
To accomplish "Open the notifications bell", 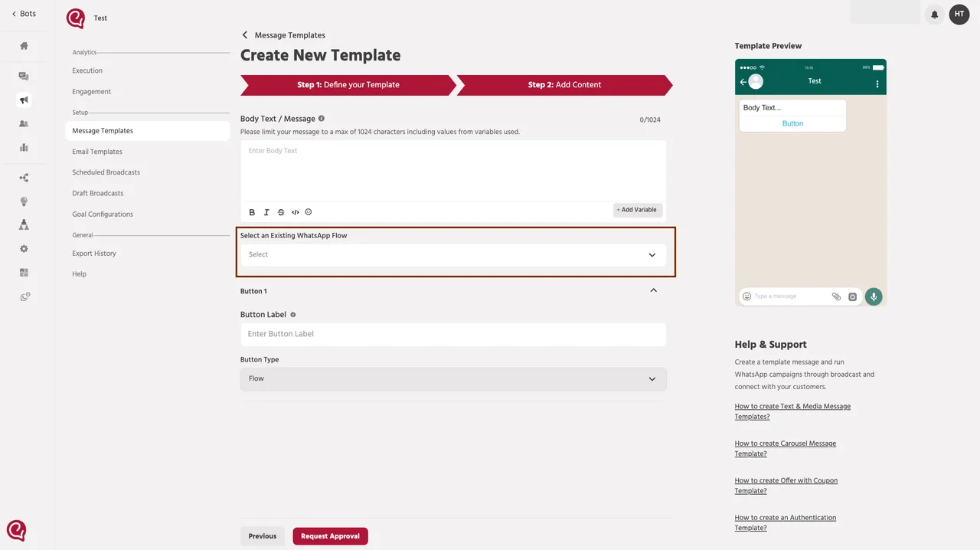I will coord(934,14).
